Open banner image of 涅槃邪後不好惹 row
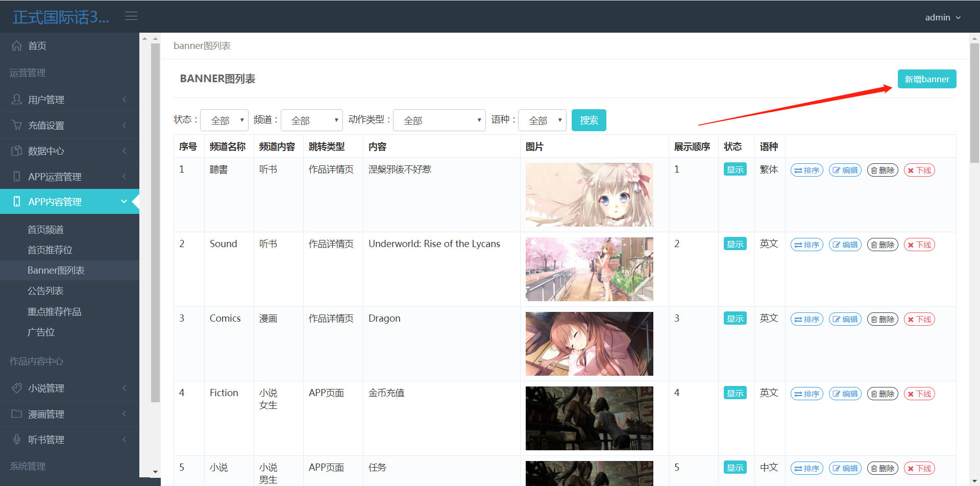The width and height of the screenshot is (980, 486). point(590,195)
